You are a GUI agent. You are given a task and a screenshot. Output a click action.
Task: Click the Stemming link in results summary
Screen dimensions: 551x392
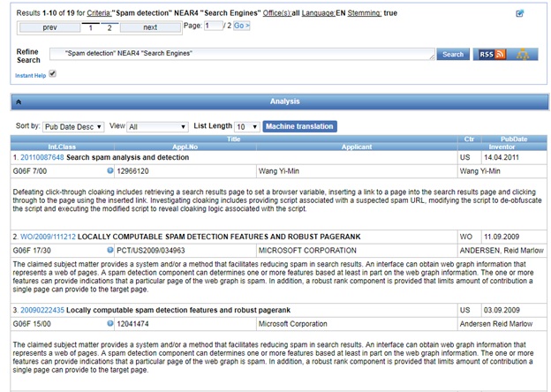[364, 13]
